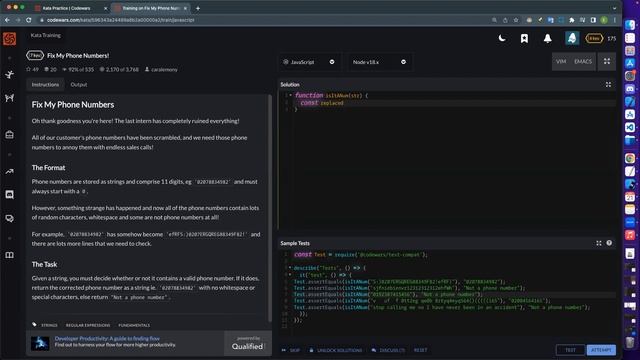Click SKIP to skip this kata
640x360 pixels.
[291, 350]
